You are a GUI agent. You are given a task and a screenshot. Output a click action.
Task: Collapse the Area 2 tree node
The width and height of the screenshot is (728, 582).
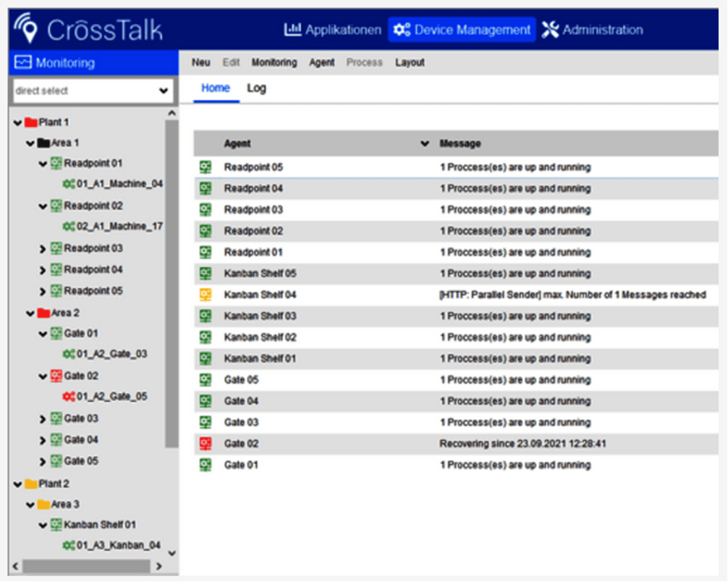coord(30,313)
